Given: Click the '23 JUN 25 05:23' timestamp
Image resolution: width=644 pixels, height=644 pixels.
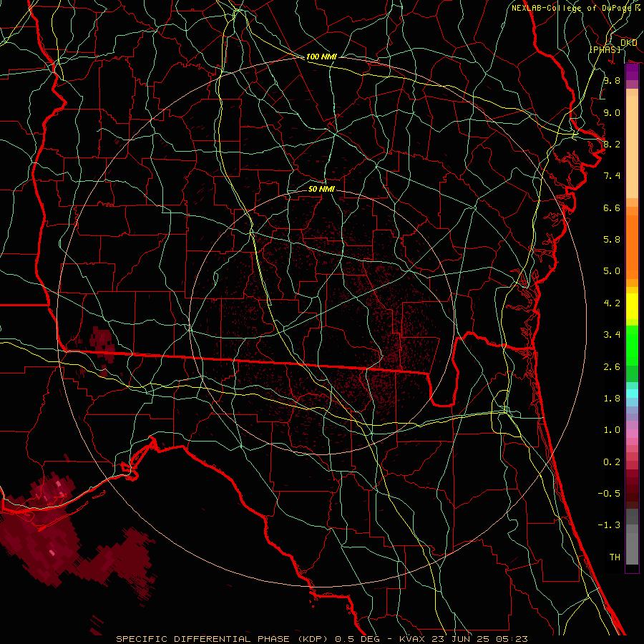Looking at the screenshot, I should click(x=481, y=639).
